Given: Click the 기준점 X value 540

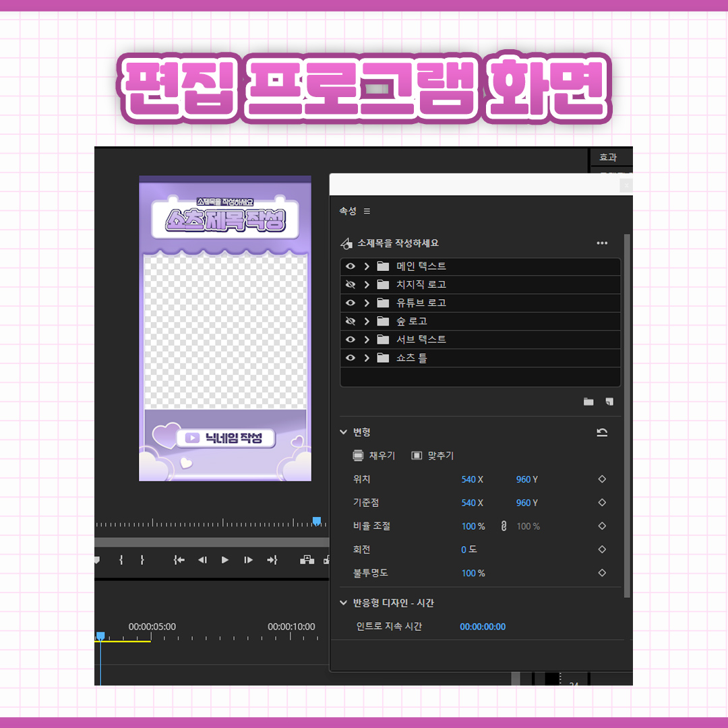Looking at the screenshot, I should (x=468, y=503).
